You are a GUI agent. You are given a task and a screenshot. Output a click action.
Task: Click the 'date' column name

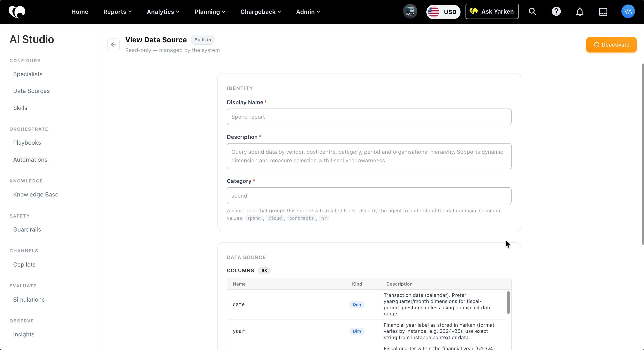pos(239,305)
